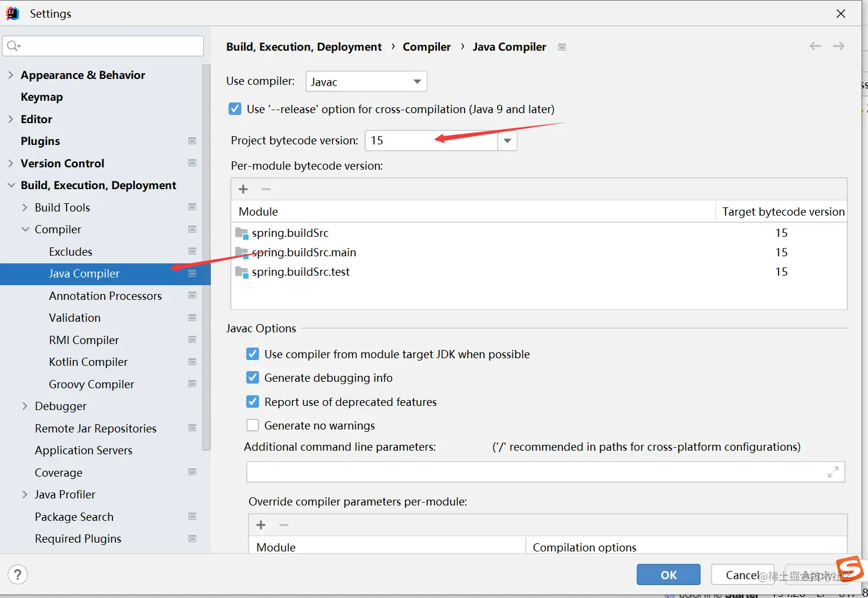868x598 pixels.
Task: Expand the Appearance & Behavior section
Action: click(11, 75)
